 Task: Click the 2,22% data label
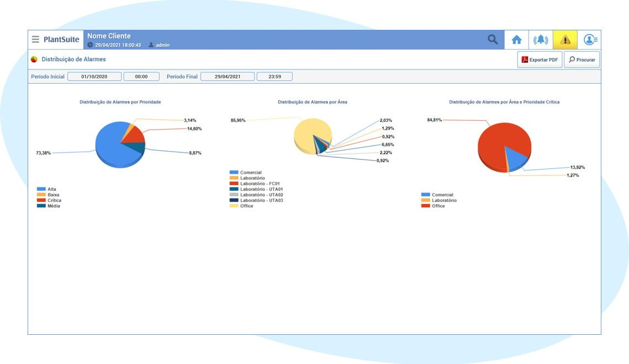coord(386,153)
